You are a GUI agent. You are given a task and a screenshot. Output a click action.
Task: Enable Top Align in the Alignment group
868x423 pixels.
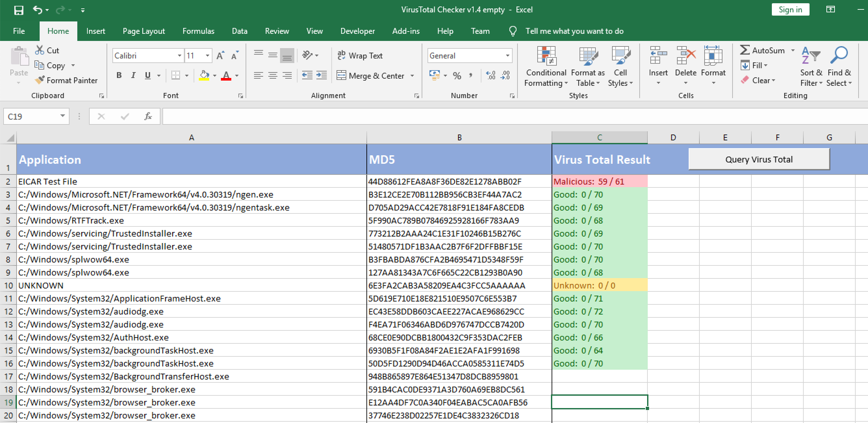[259, 56]
